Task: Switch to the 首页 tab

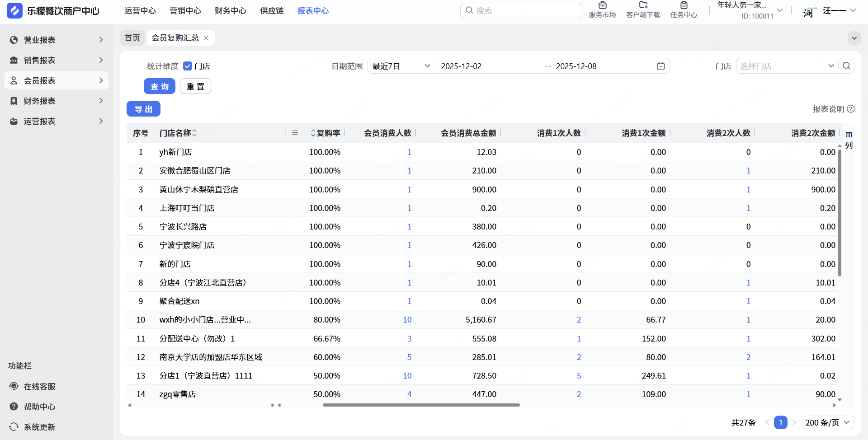Action: tap(132, 38)
